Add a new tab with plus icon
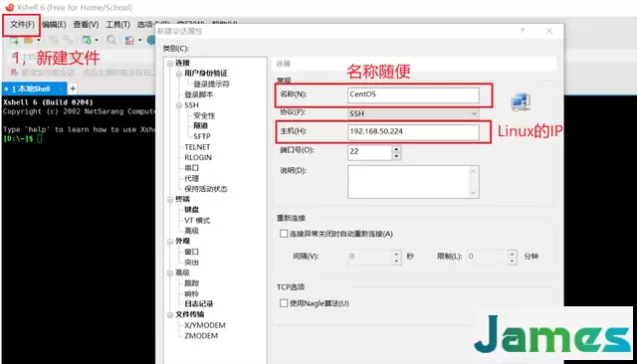The height and width of the screenshot is (364, 637). click(x=73, y=89)
